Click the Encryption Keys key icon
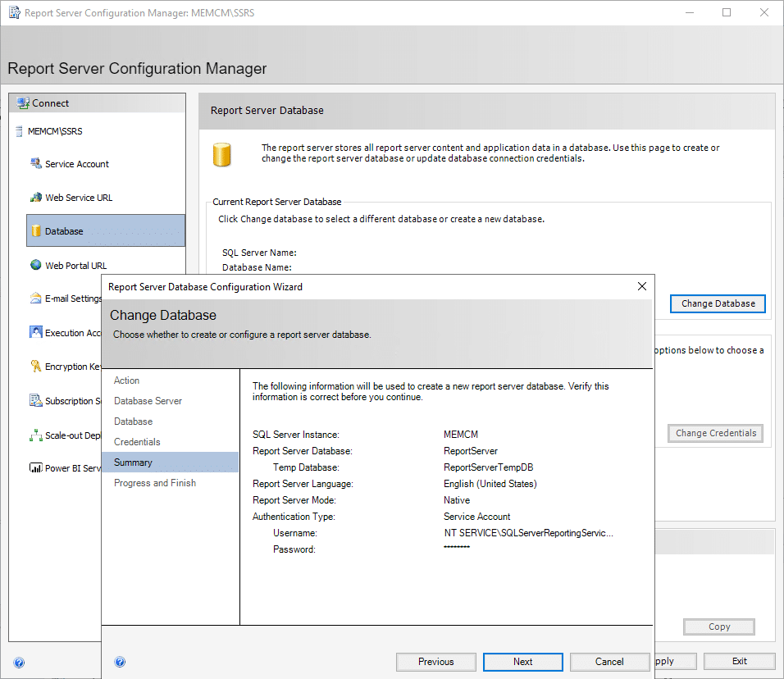 click(36, 367)
